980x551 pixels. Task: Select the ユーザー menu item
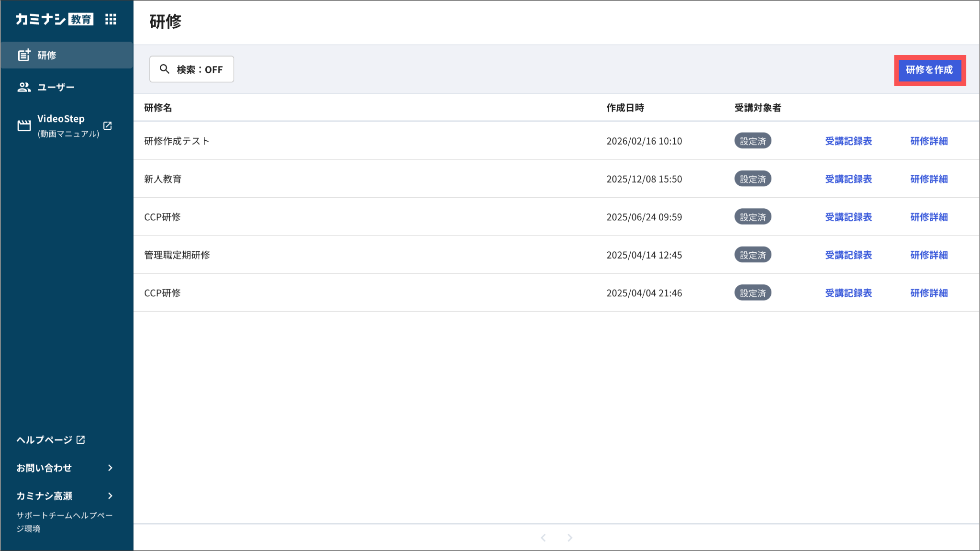(x=56, y=87)
